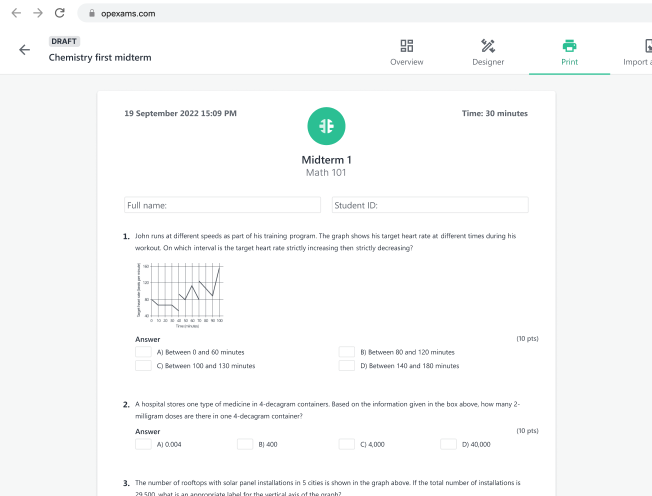Tick the A) 0.004 answer box
The width and height of the screenshot is (652, 496).
[143, 443]
